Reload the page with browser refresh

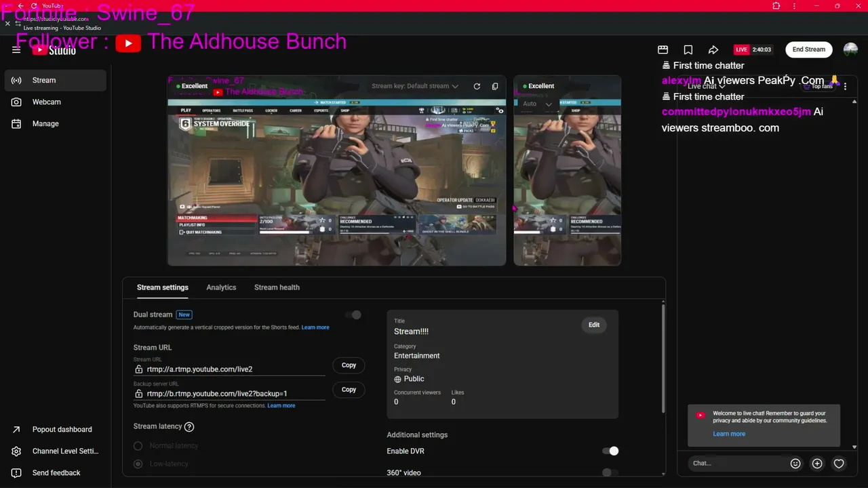click(33, 5)
